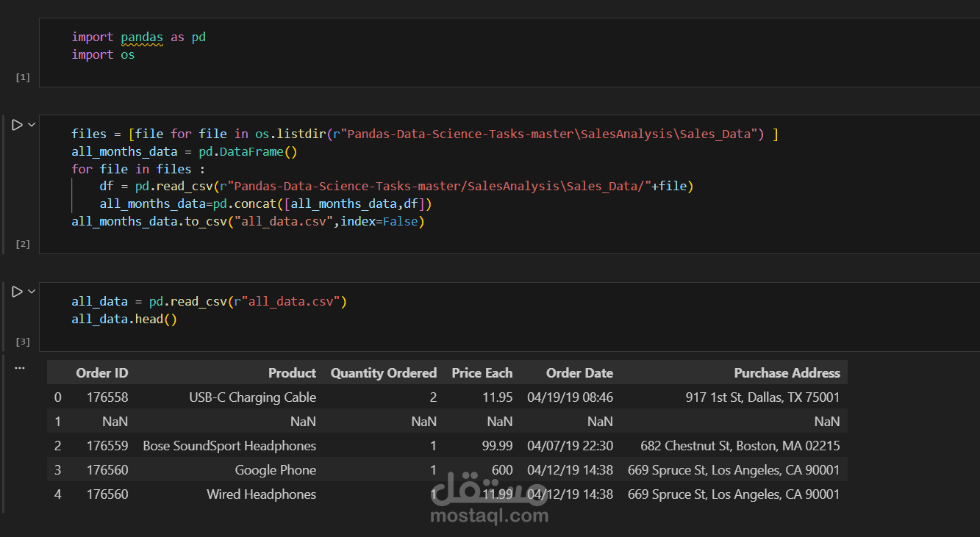The image size is (980, 537).
Task: Click the 917 1st St, Dallas address cell
Action: (762, 397)
